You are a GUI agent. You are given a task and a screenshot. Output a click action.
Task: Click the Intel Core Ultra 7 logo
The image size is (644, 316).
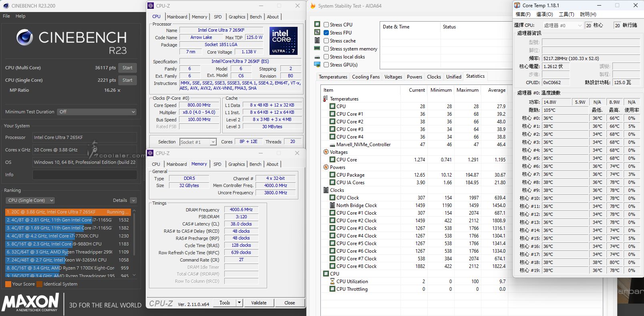pyautogui.click(x=284, y=41)
